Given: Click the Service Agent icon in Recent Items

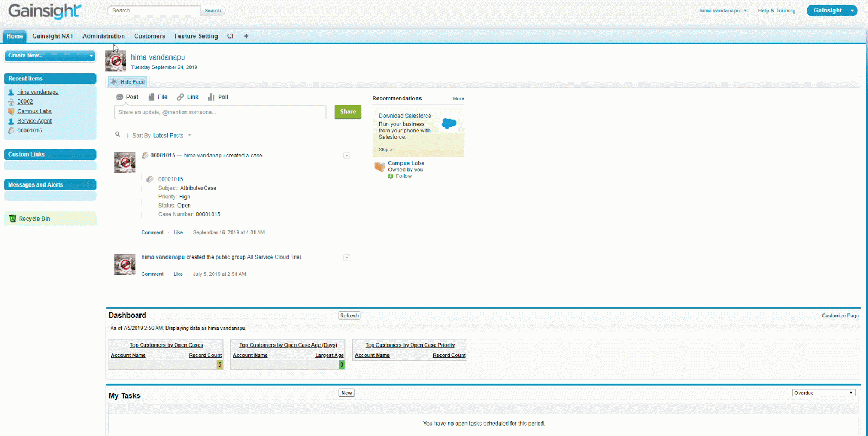Looking at the screenshot, I should [x=11, y=121].
